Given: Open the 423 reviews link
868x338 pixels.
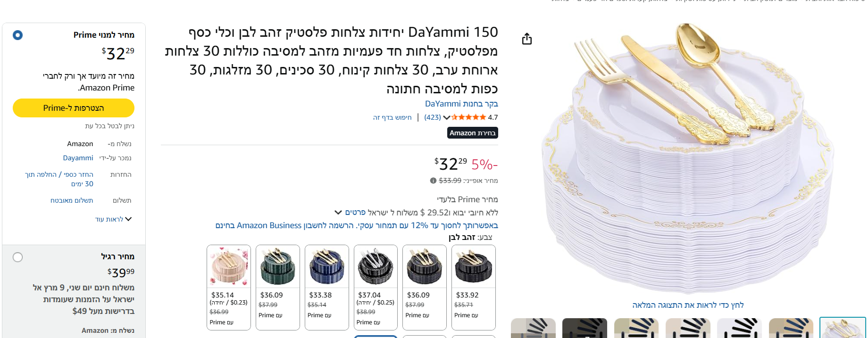Looking at the screenshot, I should click(433, 117).
